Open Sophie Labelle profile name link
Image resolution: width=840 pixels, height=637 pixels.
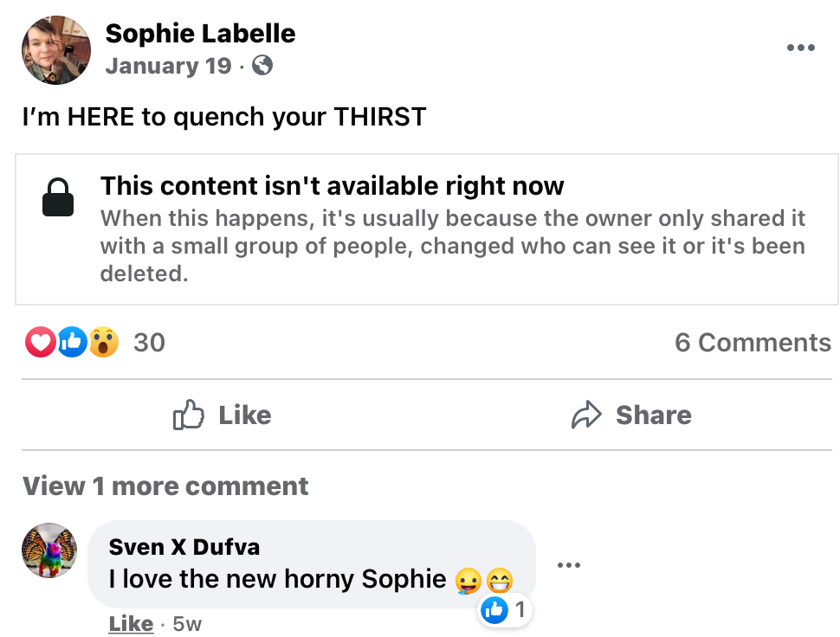(x=200, y=34)
